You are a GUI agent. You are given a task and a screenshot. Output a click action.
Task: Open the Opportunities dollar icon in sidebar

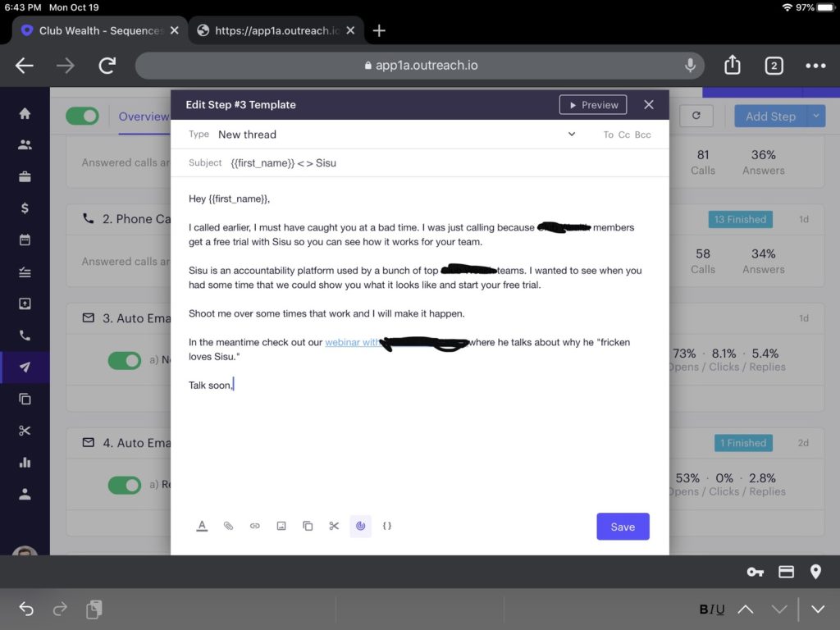pyautogui.click(x=25, y=208)
